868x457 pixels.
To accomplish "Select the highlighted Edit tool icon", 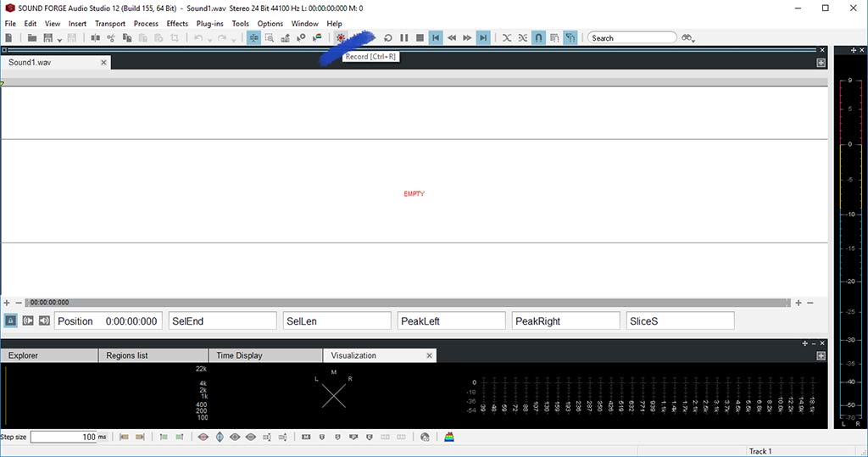I will 253,37.
